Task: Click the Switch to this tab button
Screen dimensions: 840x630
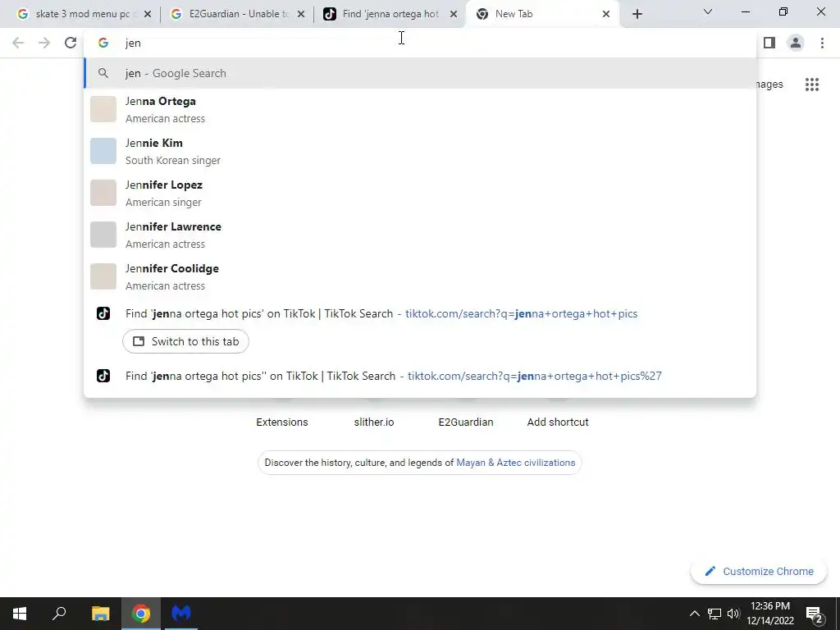Action: click(185, 341)
